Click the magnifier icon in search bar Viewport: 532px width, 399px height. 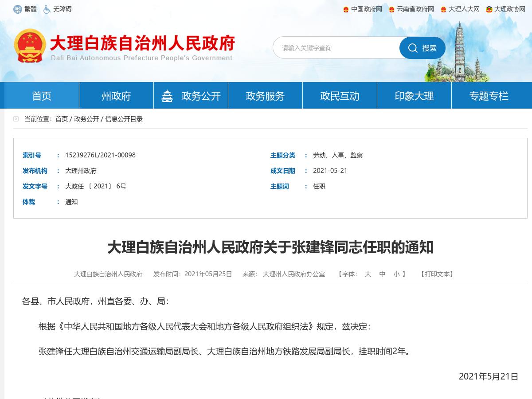(414, 48)
